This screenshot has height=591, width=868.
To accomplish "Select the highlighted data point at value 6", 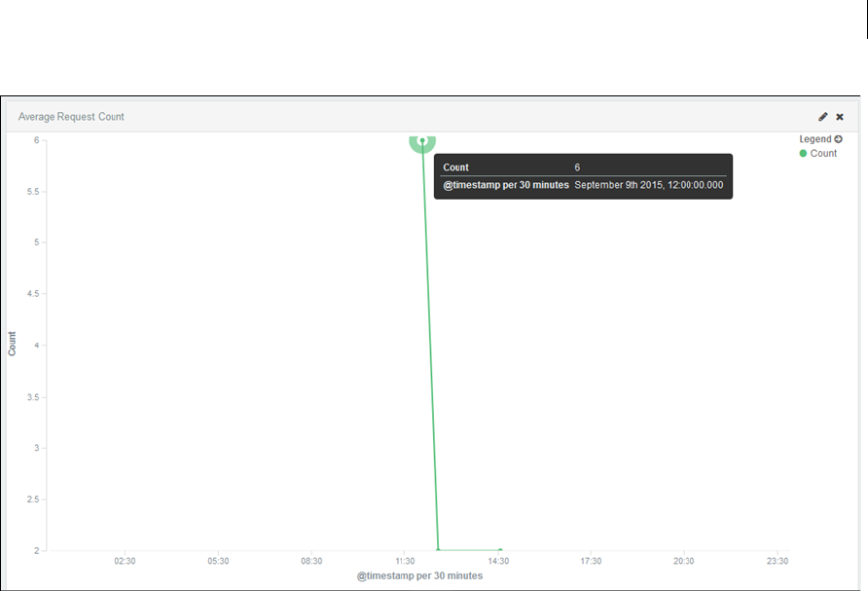I will pyautogui.click(x=422, y=140).
